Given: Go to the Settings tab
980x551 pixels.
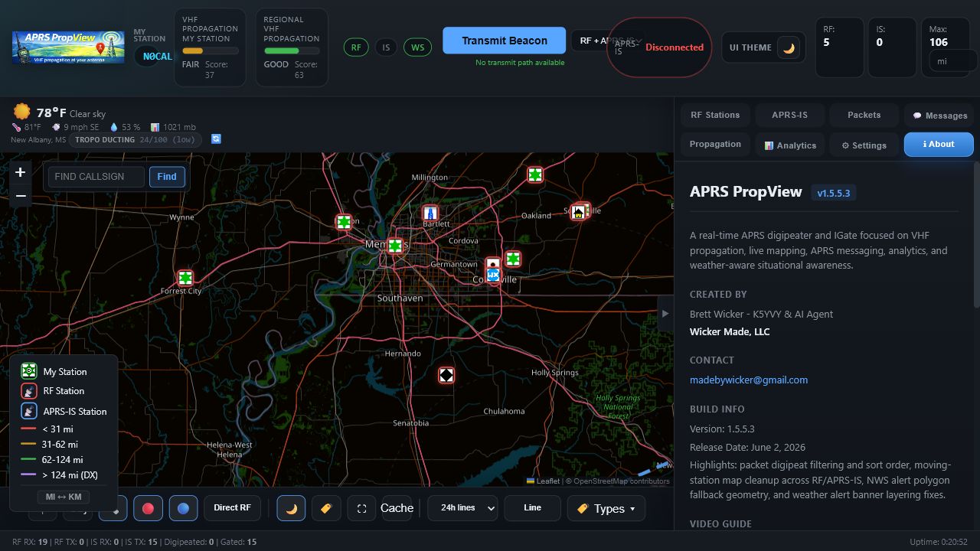Looking at the screenshot, I should pyautogui.click(x=864, y=145).
